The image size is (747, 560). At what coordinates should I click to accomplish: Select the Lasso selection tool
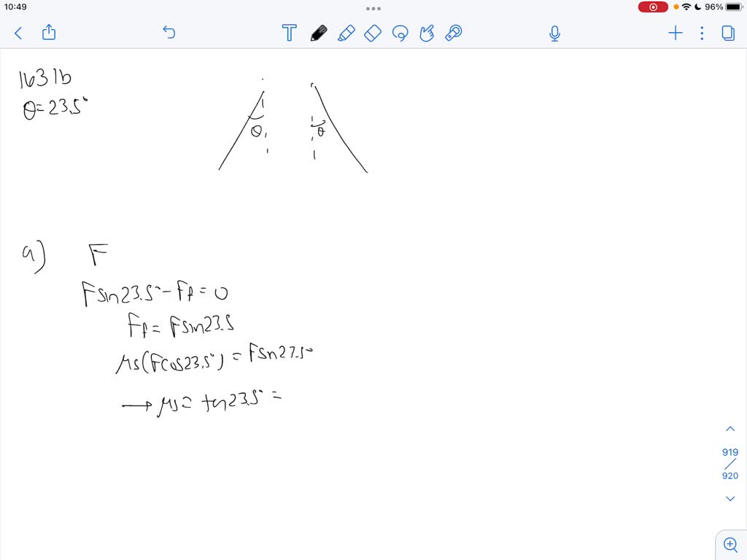pyautogui.click(x=400, y=33)
